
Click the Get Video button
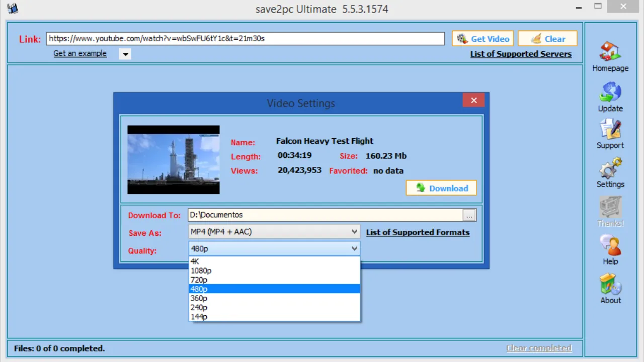482,39
